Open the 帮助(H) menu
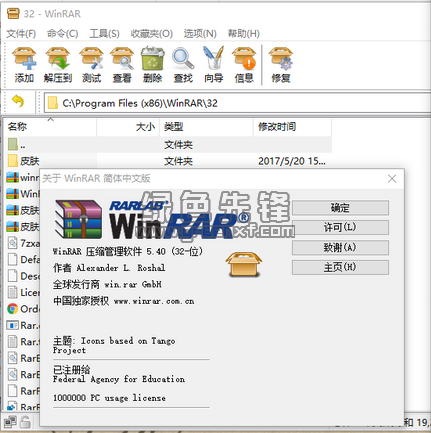This screenshot has height=433, width=431. [x=244, y=34]
